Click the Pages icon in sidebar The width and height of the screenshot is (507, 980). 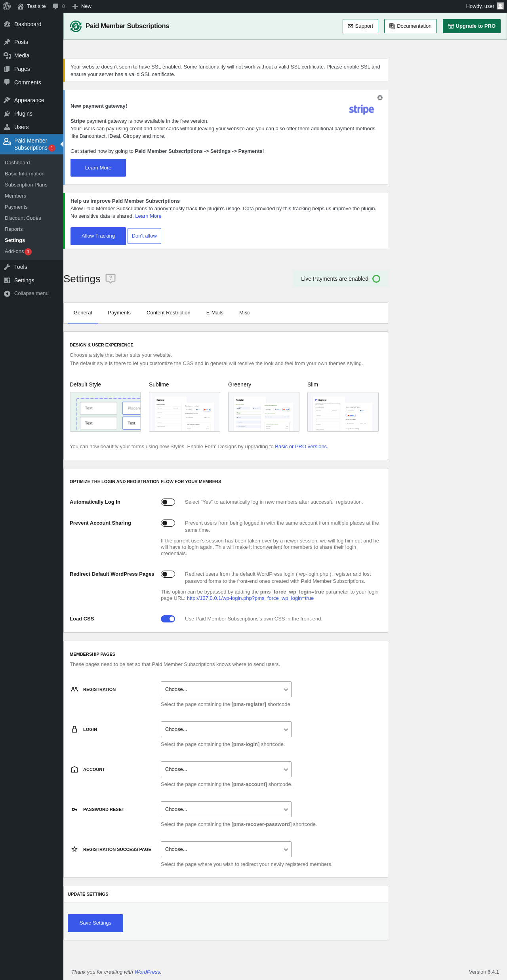point(7,69)
